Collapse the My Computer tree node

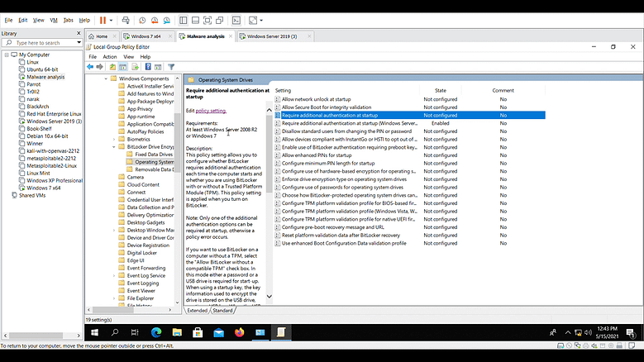(7, 55)
